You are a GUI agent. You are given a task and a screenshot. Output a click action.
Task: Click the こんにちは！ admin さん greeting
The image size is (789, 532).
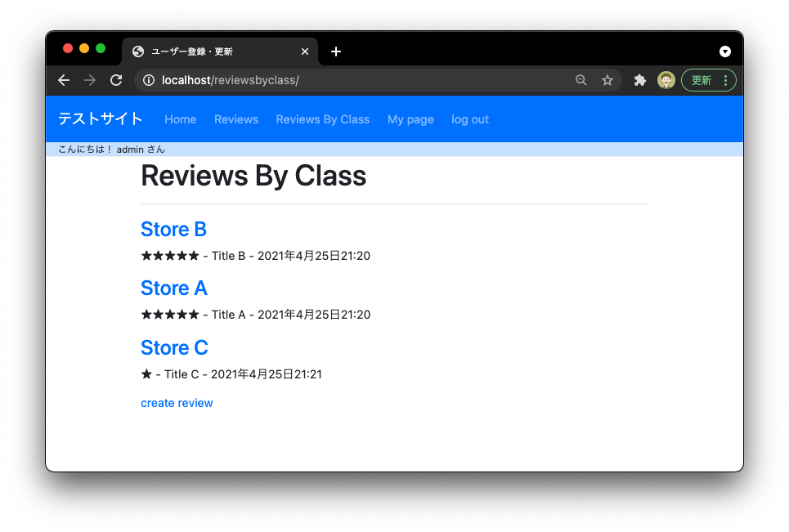(111, 150)
